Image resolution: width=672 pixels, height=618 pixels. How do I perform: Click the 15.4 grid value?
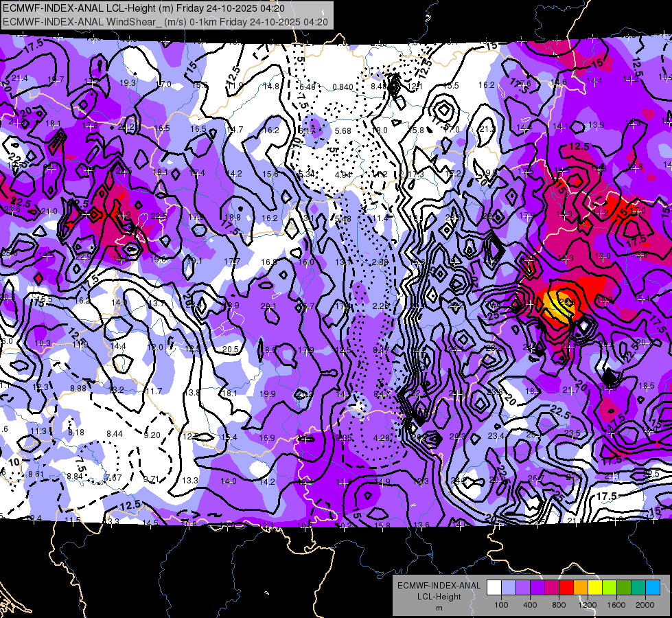click(229, 437)
